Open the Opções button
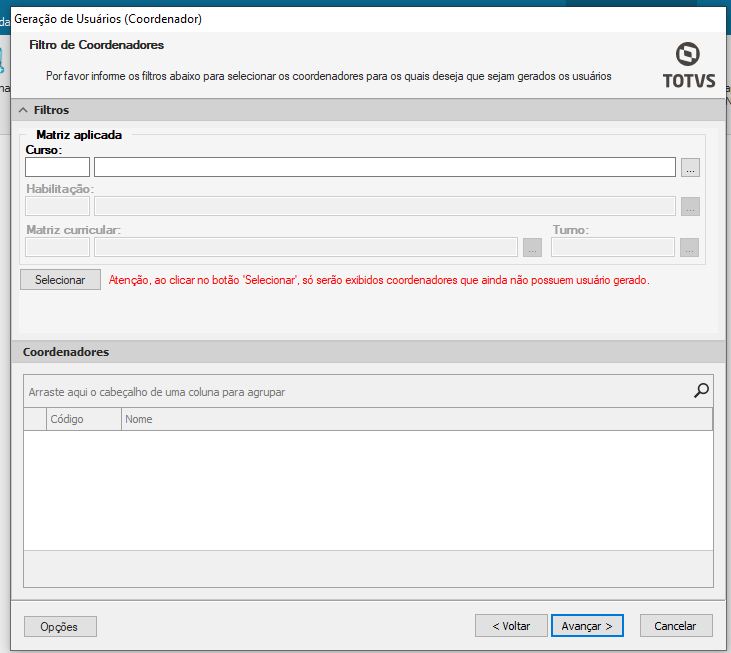 (60, 626)
